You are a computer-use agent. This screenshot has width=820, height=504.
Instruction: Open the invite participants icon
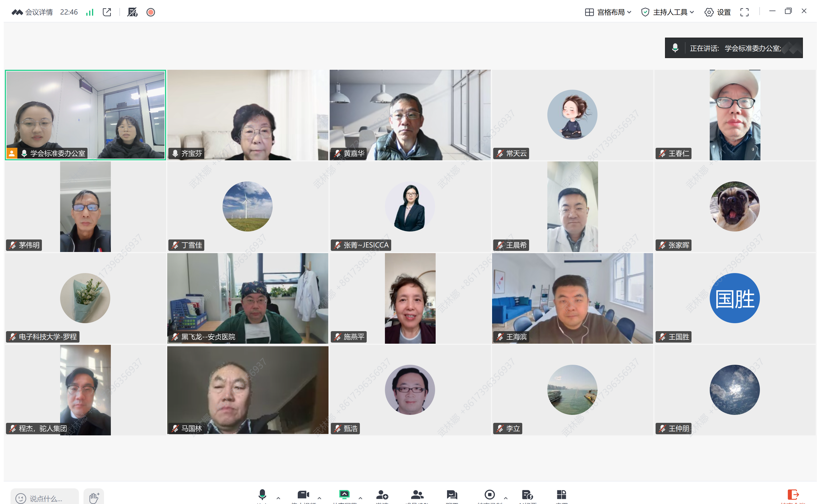pyautogui.click(x=382, y=494)
